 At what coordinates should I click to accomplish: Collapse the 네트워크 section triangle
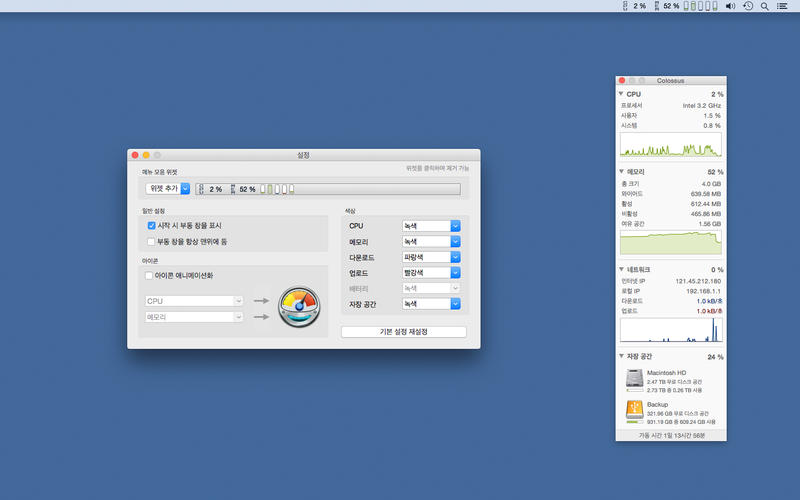[x=621, y=269]
